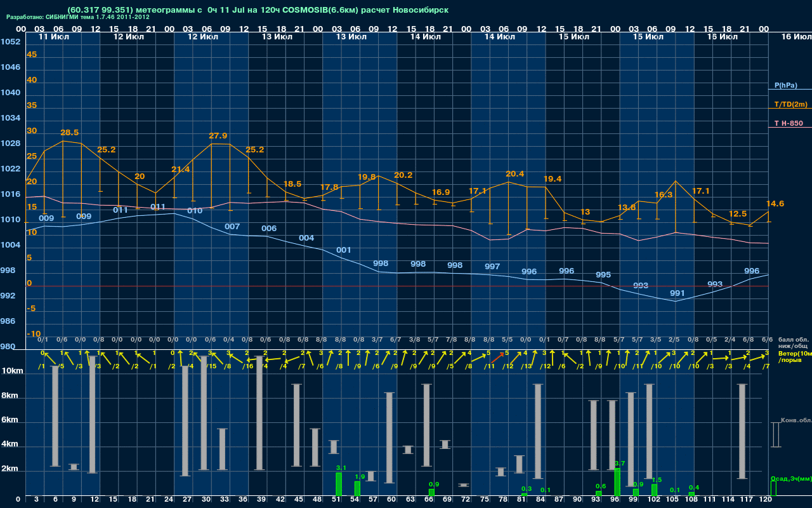Click the green precipitation bar under 3.7
Screen dimensions: 812x508
click(617, 482)
